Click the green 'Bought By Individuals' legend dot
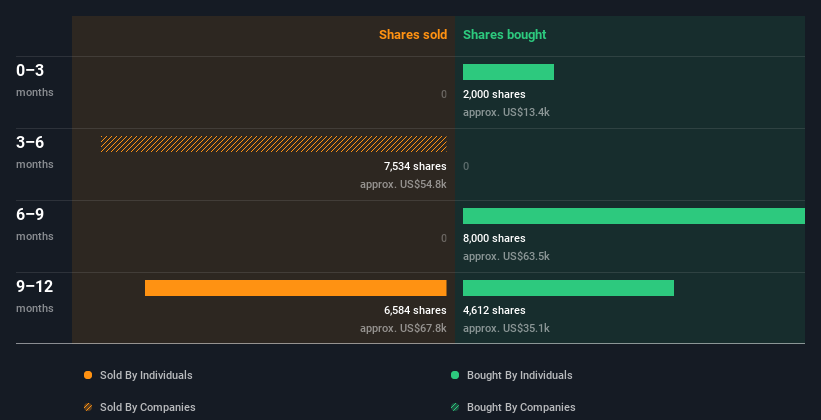The height and width of the screenshot is (420, 821). (x=455, y=375)
